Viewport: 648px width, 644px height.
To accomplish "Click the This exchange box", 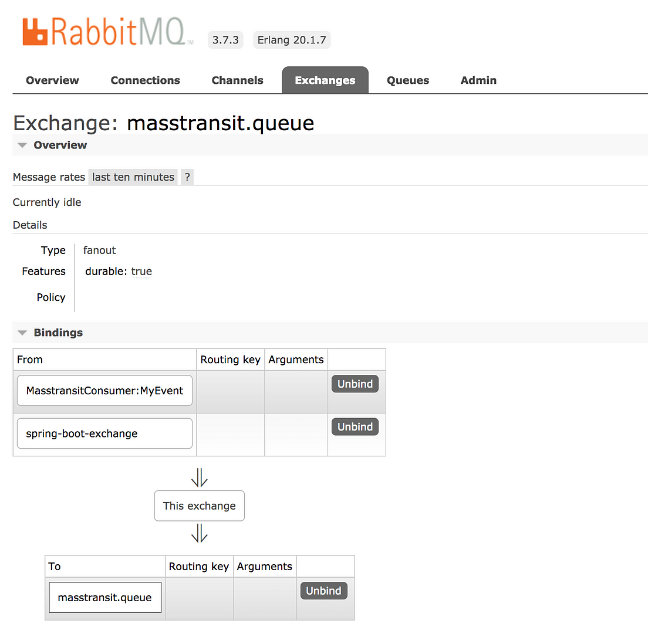I will [199, 506].
